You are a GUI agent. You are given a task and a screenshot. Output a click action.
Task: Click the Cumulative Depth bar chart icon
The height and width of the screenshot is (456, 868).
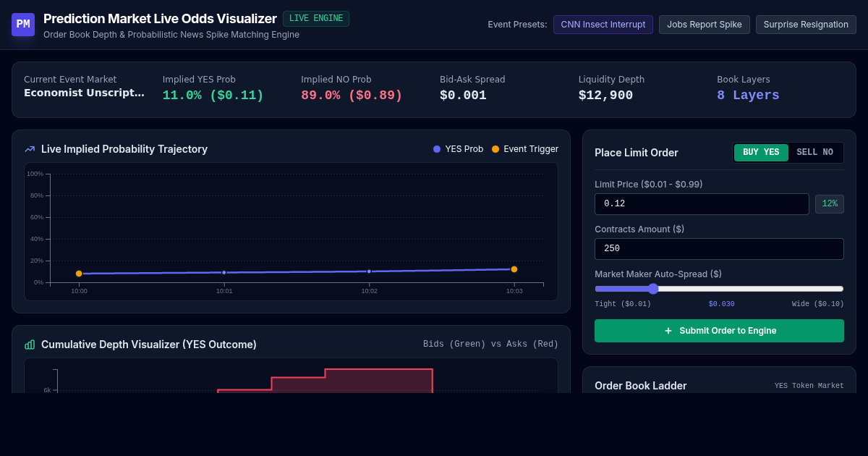coord(30,345)
